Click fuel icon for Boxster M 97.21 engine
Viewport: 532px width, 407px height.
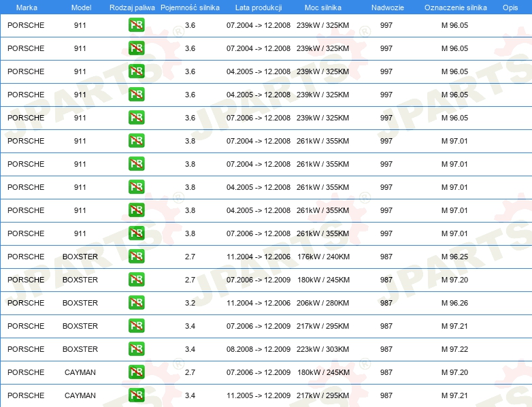coord(136,326)
